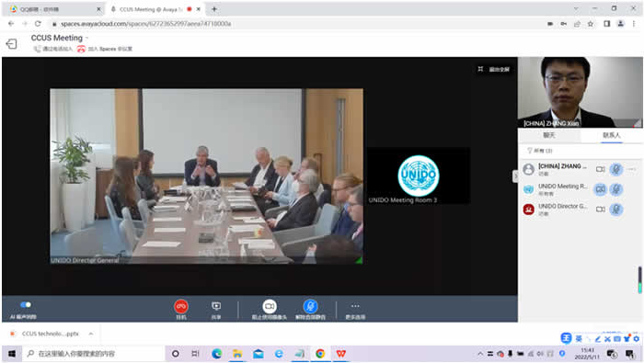This screenshot has height=363, width=644.
Task: Toggle microphone for [CHINA] ZHANG participant
Action: coord(616,169)
